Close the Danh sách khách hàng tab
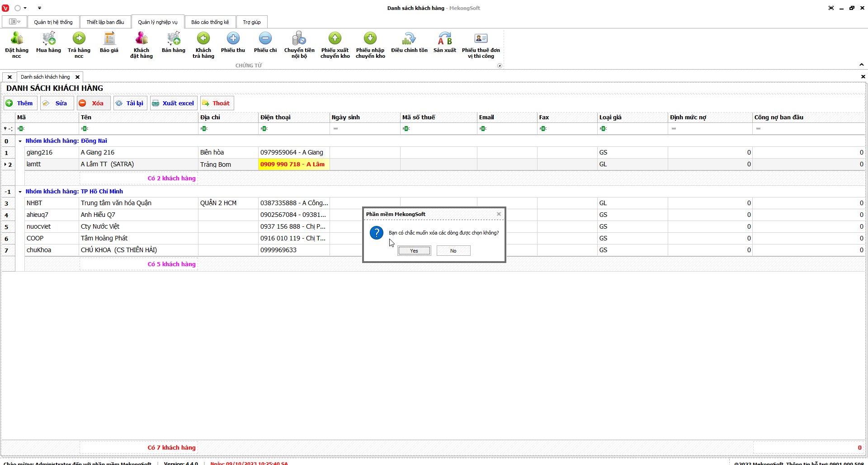868x465 pixels. [x=77, y=77]
